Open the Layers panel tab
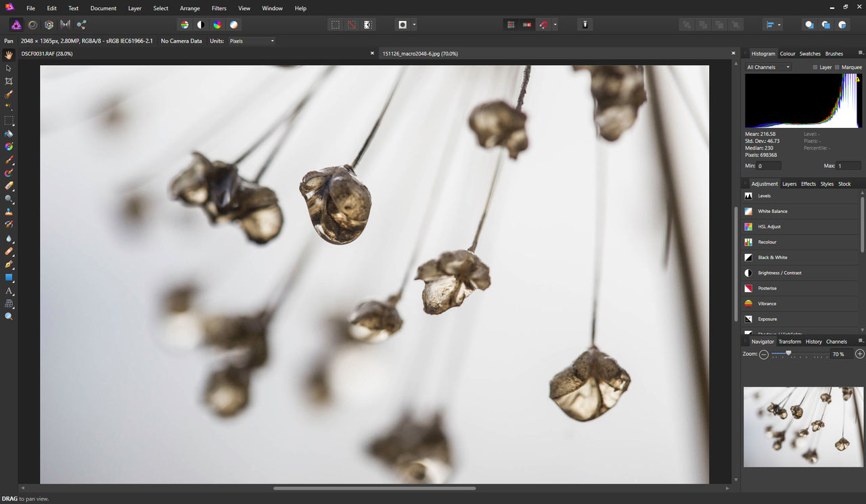 click(790, 184)
